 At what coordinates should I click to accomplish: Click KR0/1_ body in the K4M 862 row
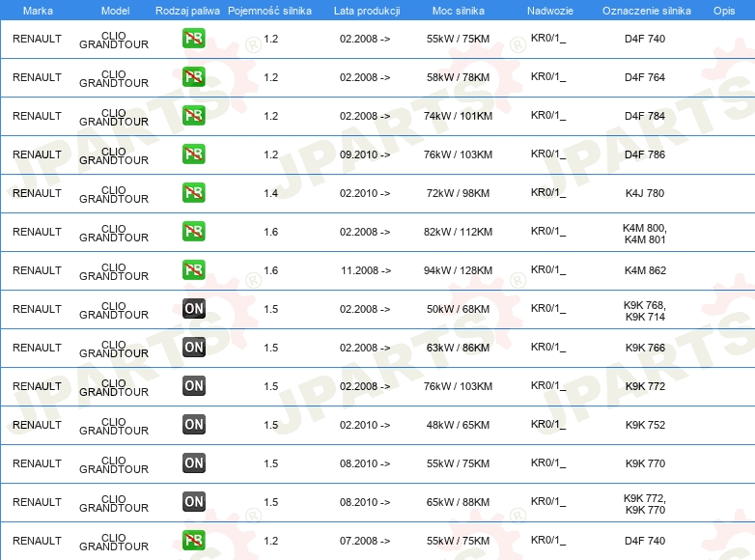point(548,270)
